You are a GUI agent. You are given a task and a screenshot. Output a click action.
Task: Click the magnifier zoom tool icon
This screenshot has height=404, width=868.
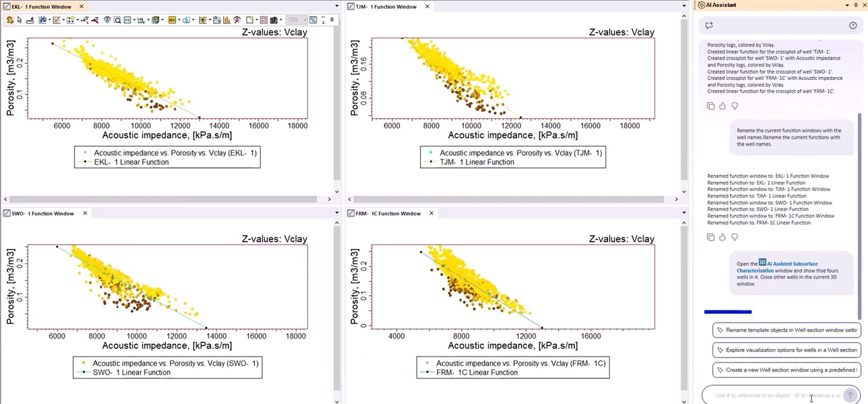(117, 20)
